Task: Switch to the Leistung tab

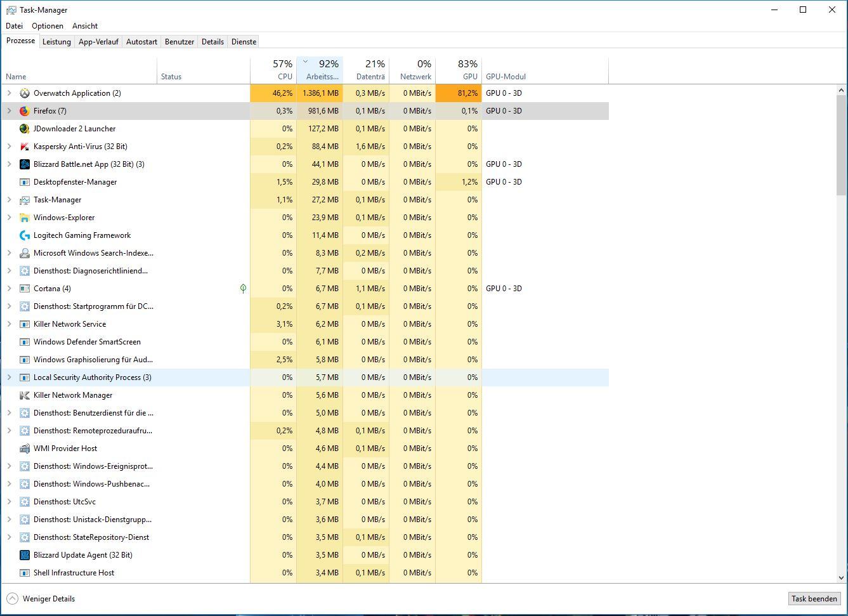Action: [x=56, y=42]
